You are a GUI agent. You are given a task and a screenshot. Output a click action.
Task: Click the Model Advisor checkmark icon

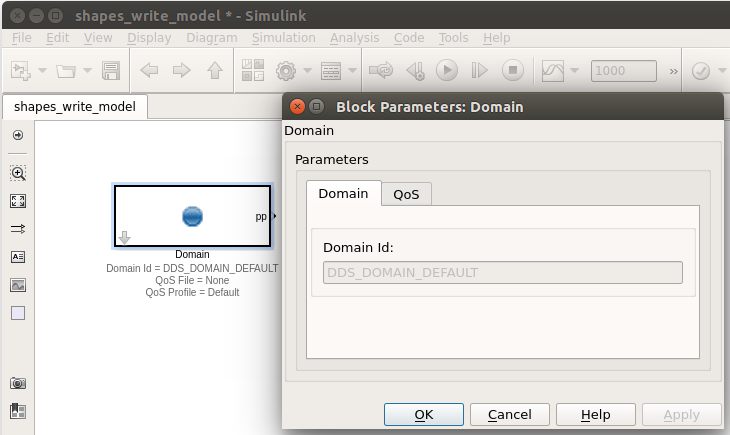pyautogui.click(x=701, y=71)
